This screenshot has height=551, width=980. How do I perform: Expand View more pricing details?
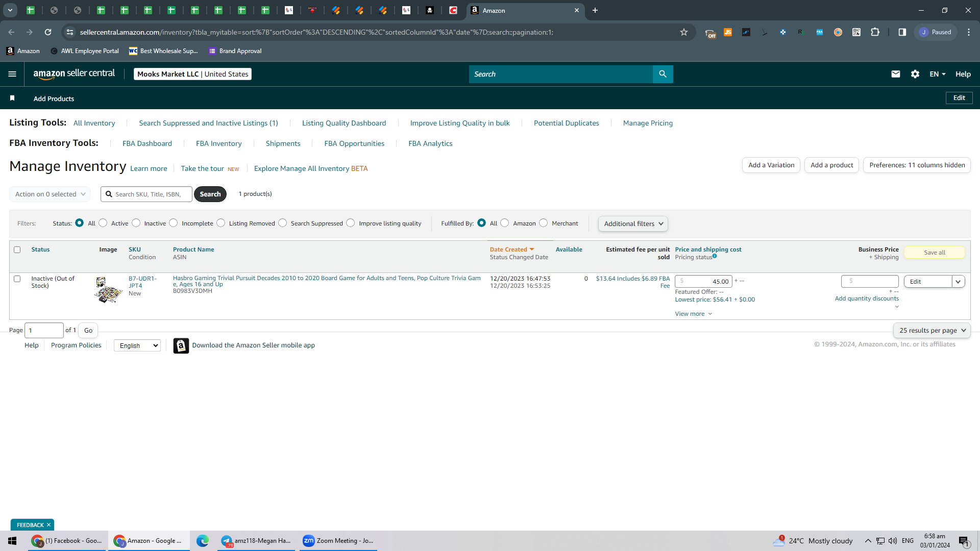coord(693,314)
